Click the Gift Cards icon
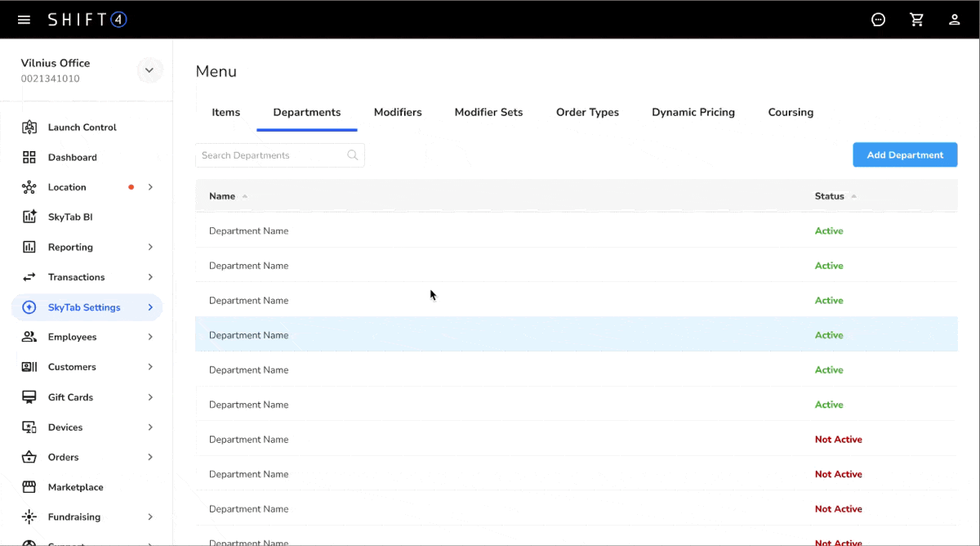 click(29, 397)
